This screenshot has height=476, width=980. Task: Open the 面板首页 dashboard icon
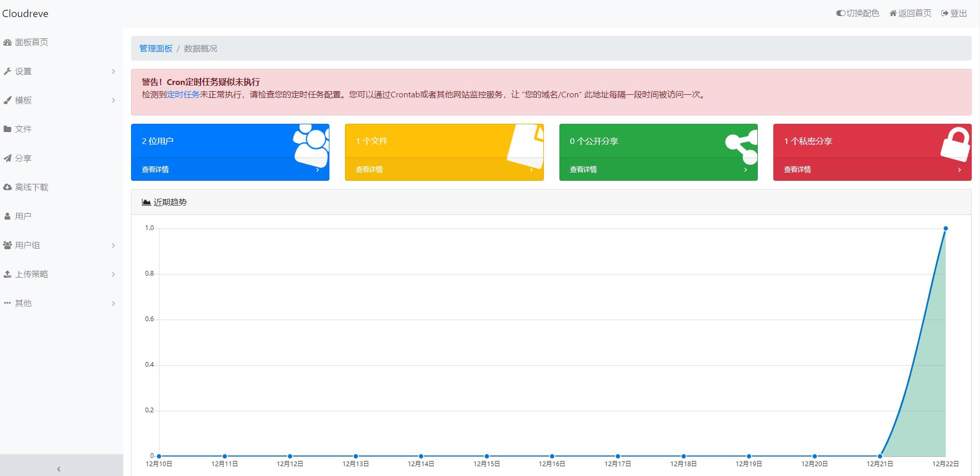tap(7, 42)
